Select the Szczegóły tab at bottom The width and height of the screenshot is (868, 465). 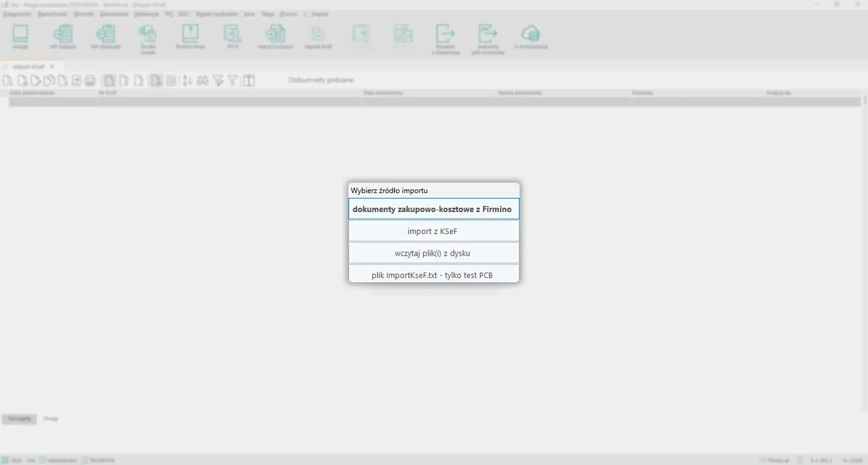19,419
